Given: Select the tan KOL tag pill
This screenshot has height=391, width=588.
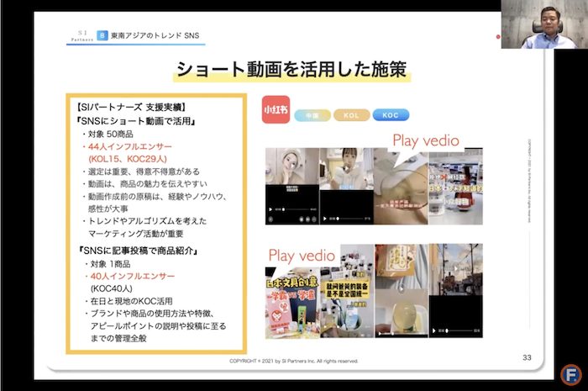Looking at the screenshot, I should 351,115.
